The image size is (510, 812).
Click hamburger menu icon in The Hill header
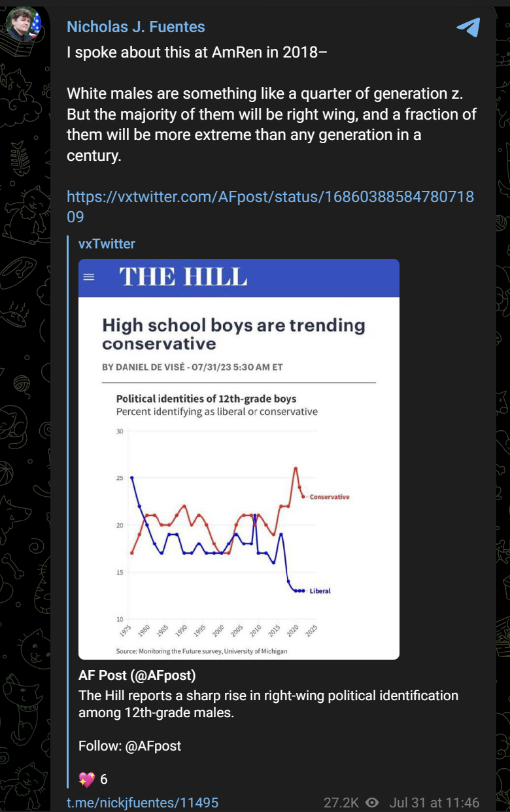[x=89, y=277]
